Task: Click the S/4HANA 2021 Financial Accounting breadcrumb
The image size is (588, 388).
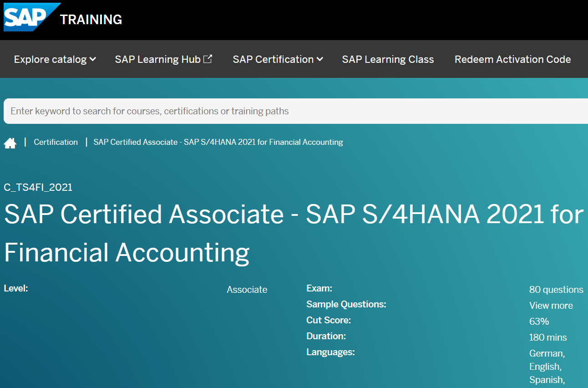Action: (x=218, y=142)
